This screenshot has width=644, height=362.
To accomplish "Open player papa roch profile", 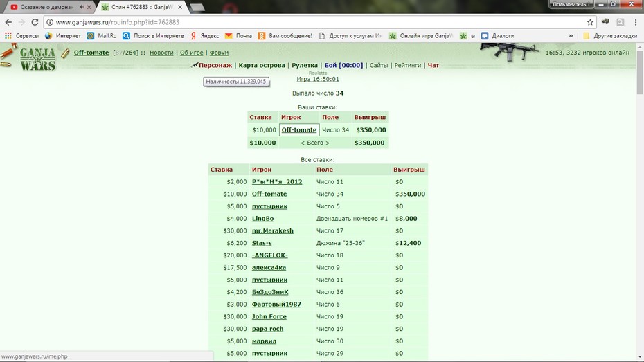I will click(x=268, y=329).
